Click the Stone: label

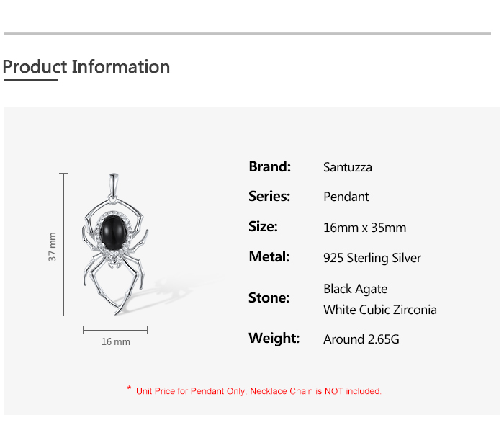click(x=269, y=297)
